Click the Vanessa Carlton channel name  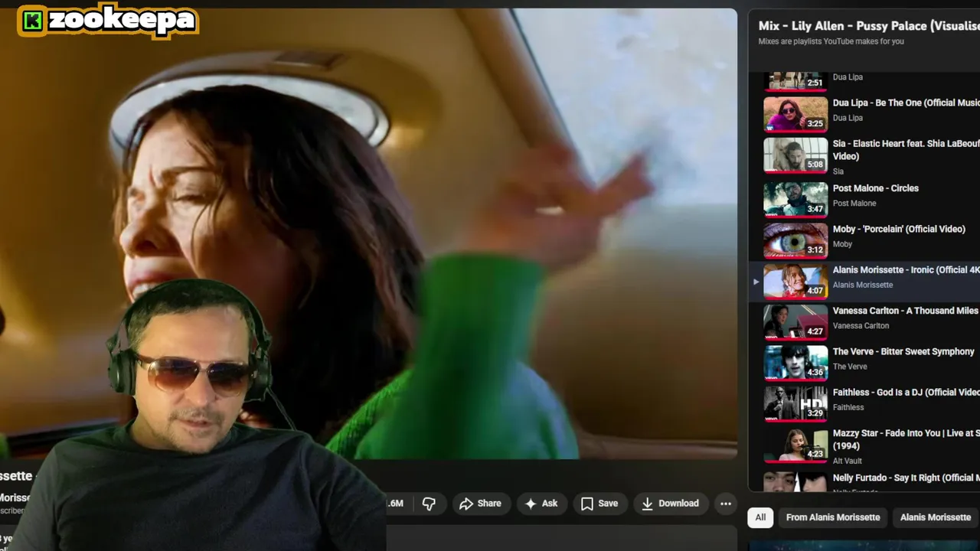pos(861,325)
